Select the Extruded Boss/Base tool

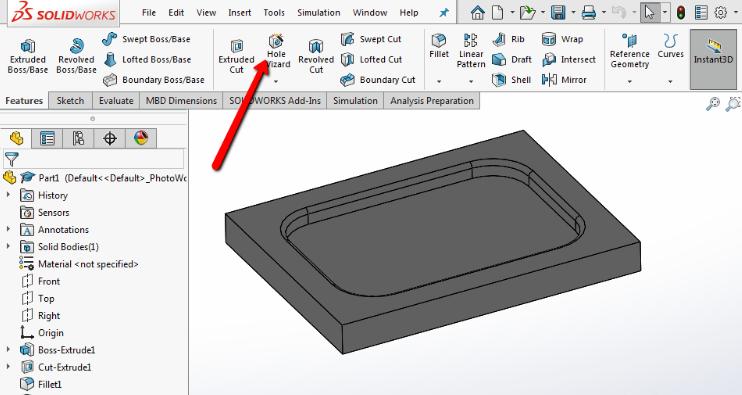(27, 57)
